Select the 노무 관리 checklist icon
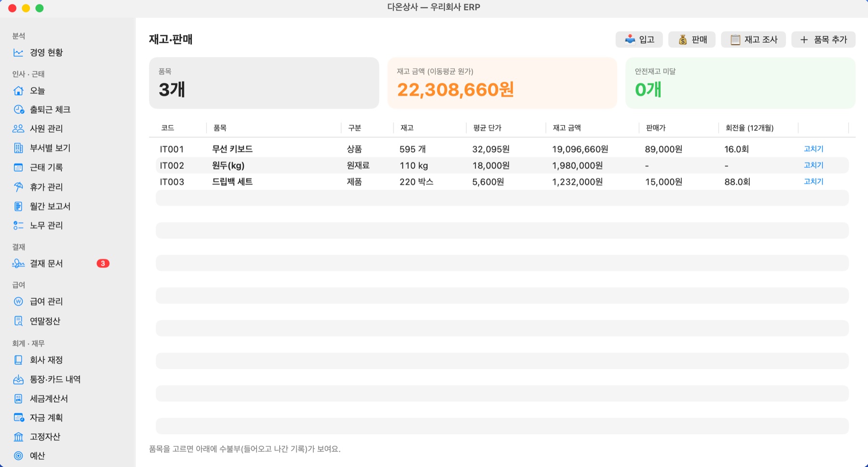Image resolution: width=868 pixels, height=467 pixels. (18, 226)
